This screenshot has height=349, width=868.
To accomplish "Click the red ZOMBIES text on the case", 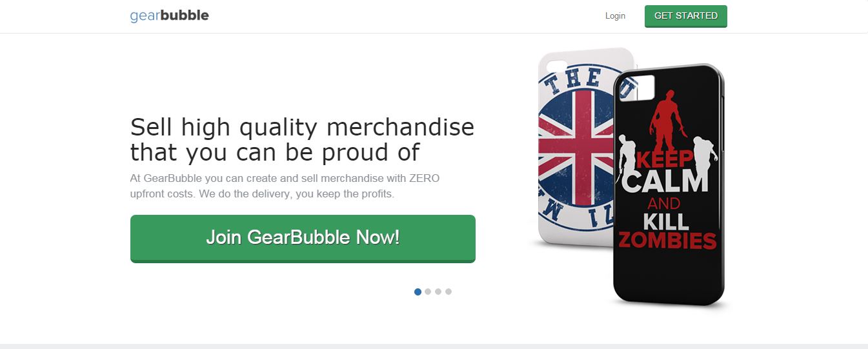I will point(667,241).
